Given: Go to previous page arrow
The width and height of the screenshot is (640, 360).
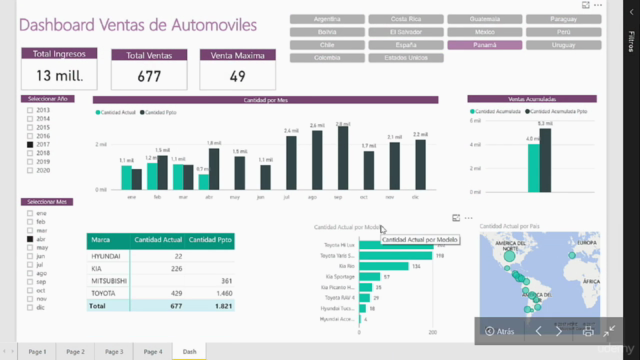Looking at the screenshot, I should [538, 331].
